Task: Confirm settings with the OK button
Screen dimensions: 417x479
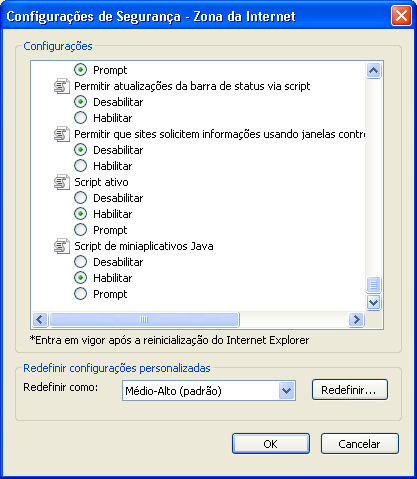Action: [271, 444]
